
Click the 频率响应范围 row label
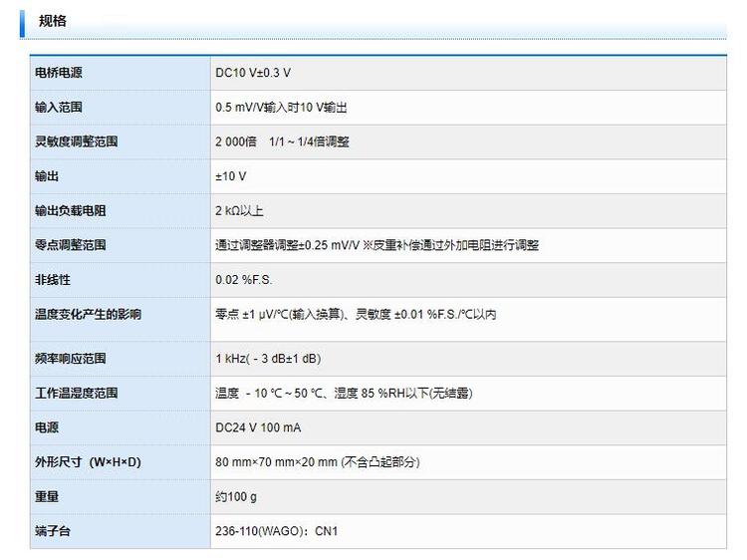[71, 358]
